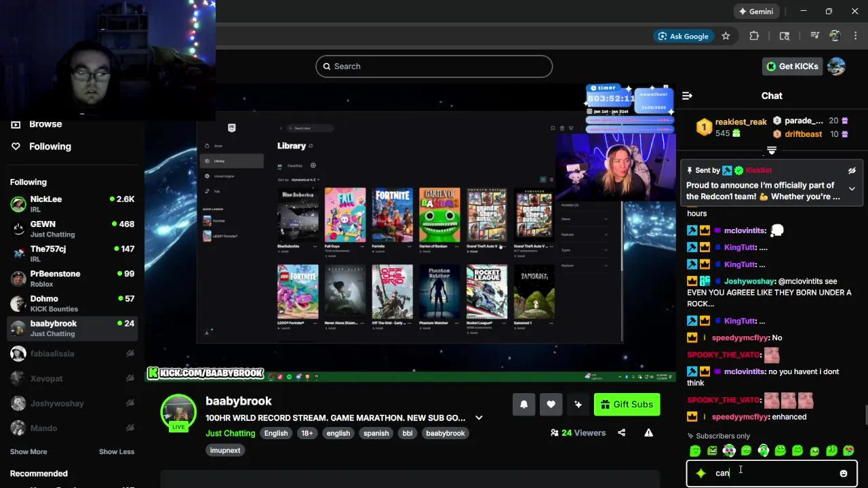Expand the stream title dropdown chevron
Screen dimensions: 868x488
[x=479, y=418]
